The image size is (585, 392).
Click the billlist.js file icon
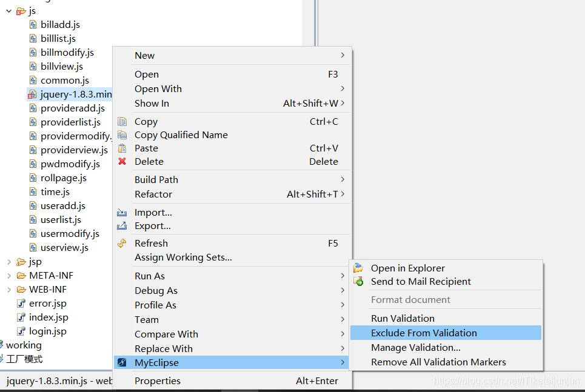[33, 38]
